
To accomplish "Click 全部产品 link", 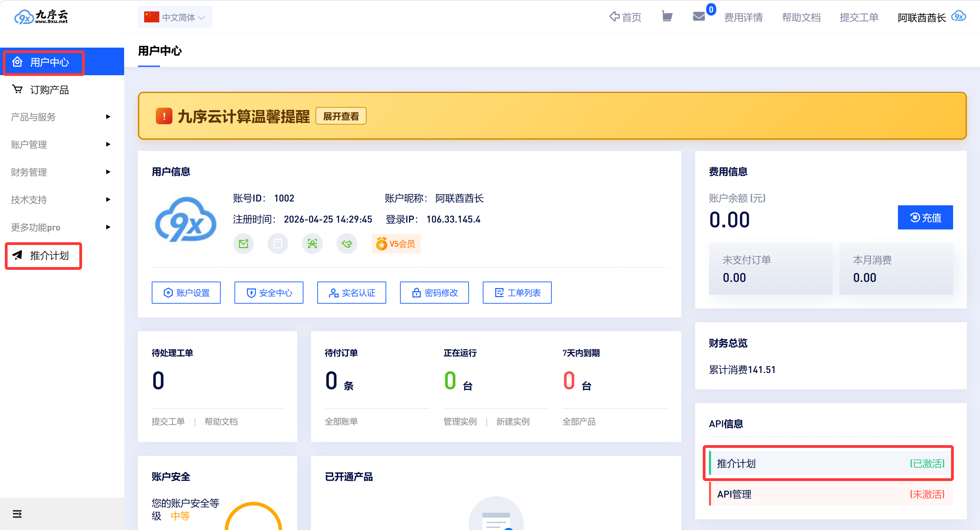I will [579, 422].
